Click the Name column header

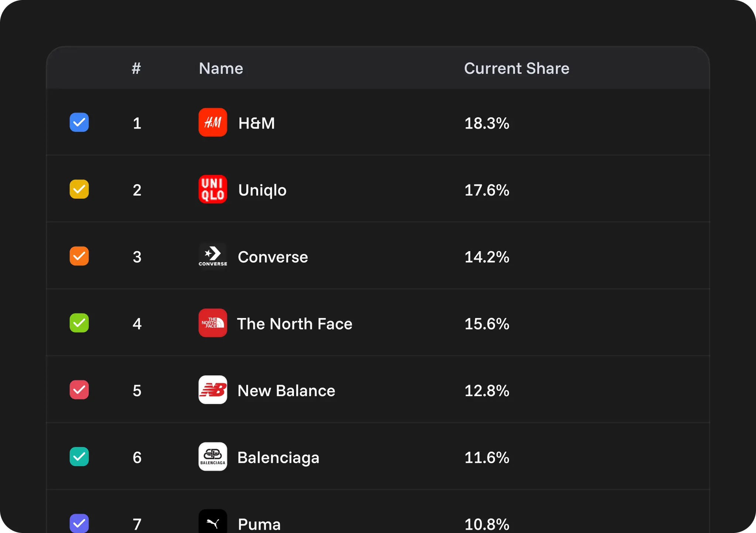pos(220,68)
